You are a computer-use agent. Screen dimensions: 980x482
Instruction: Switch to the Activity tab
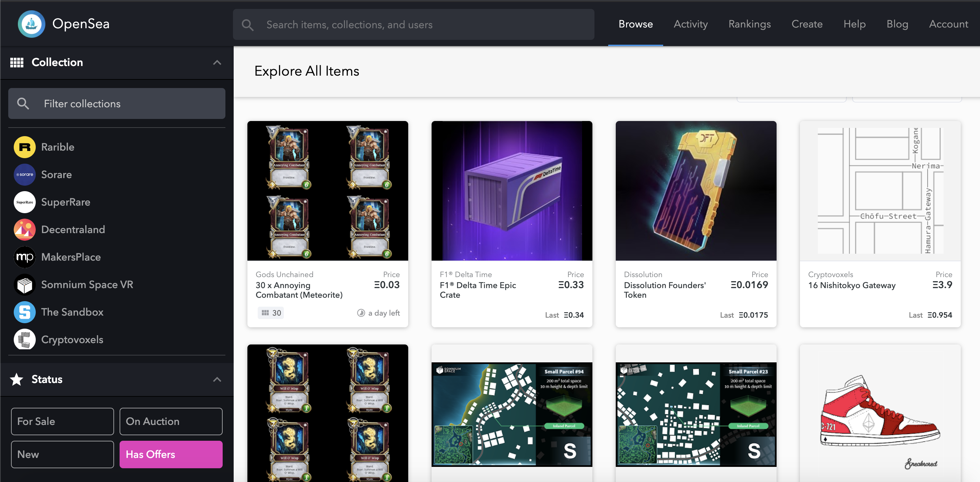point(690,24)
